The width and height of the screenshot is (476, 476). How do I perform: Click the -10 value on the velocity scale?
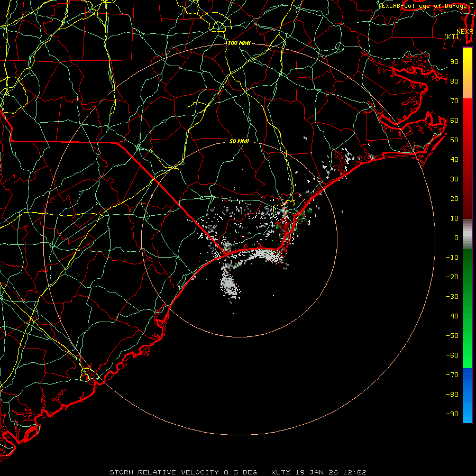tap(452, 258)
